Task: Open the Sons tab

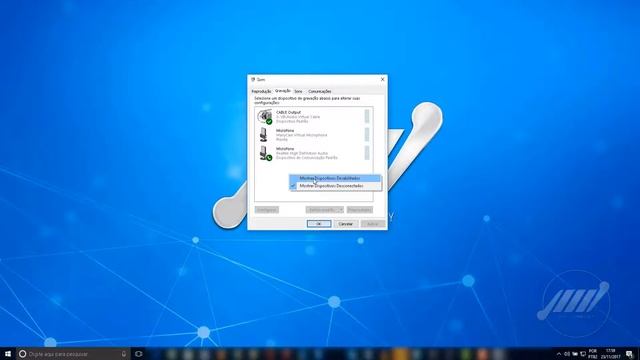Action: point(298,91)
